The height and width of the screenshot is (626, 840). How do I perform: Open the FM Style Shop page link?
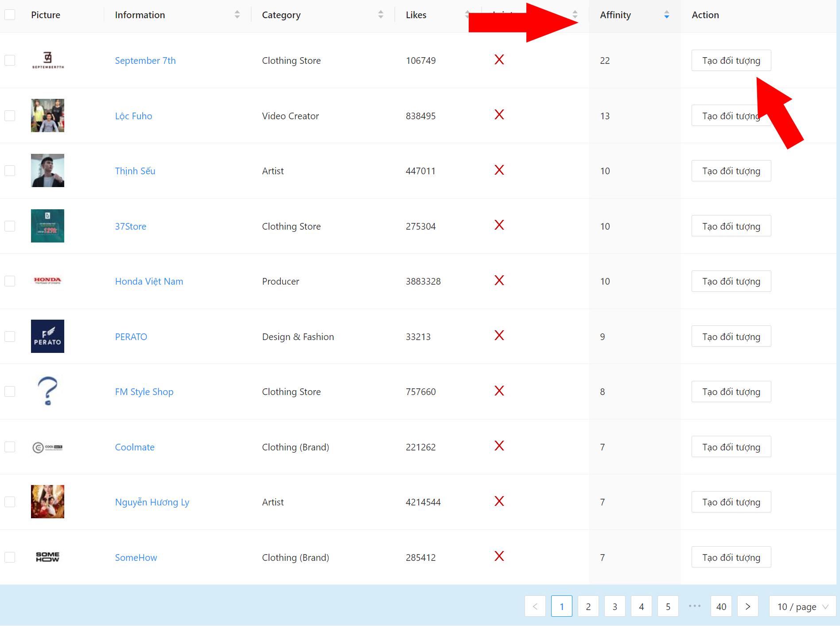point(144,391)
